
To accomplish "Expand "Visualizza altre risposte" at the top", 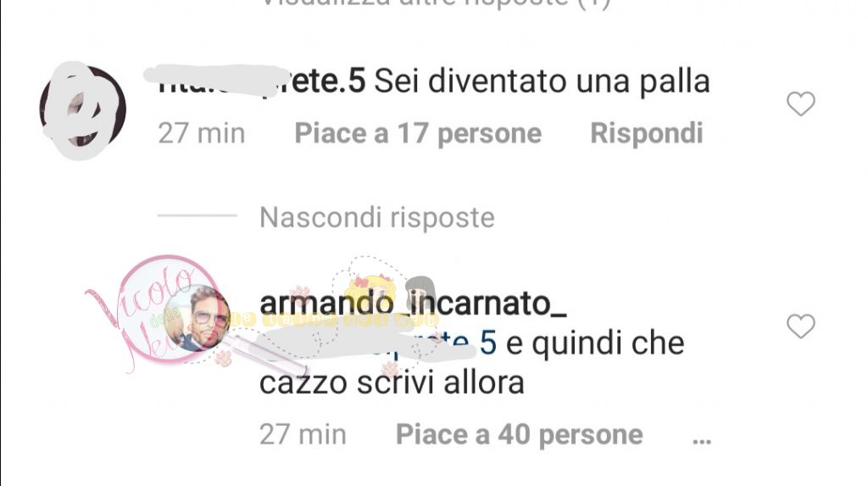I will pos(435,4).
